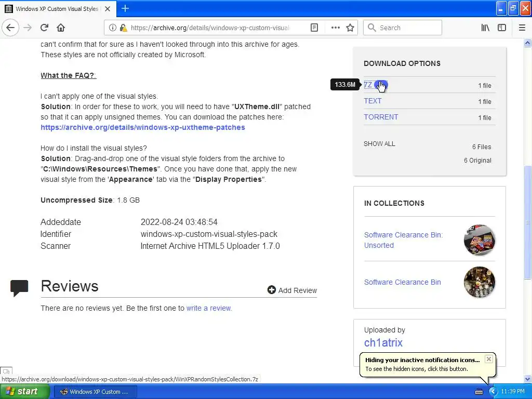Show hidden notification icons arrow
The width and height of the screenshot is (532, 399).
click(493, 392)
